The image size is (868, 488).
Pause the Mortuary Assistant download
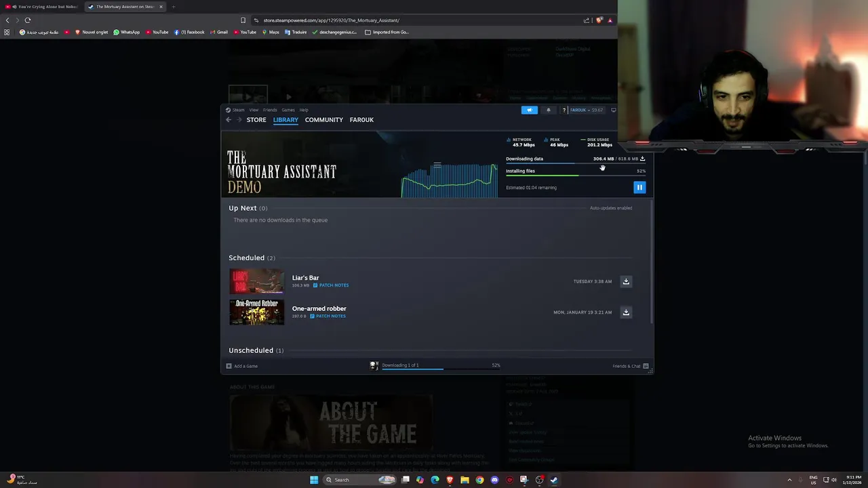(639, 187)
